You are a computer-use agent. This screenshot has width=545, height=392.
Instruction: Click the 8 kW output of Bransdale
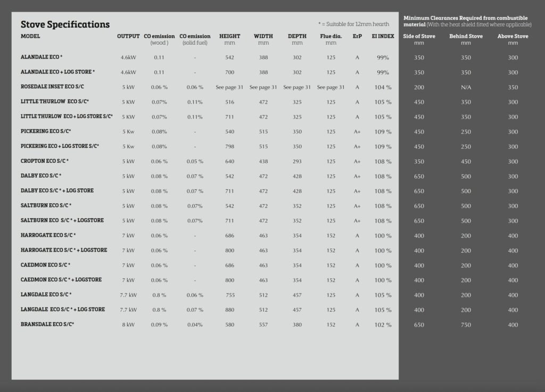coord(128,324)
